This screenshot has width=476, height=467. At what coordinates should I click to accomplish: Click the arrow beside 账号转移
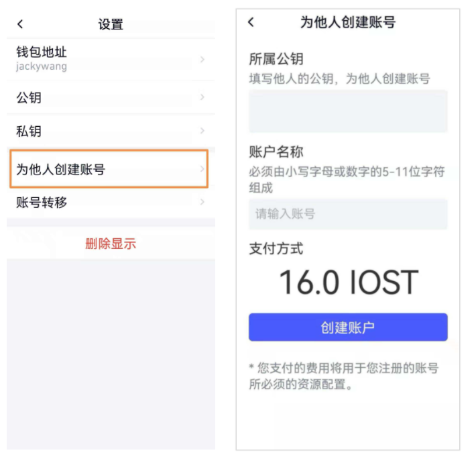[202, 202]
